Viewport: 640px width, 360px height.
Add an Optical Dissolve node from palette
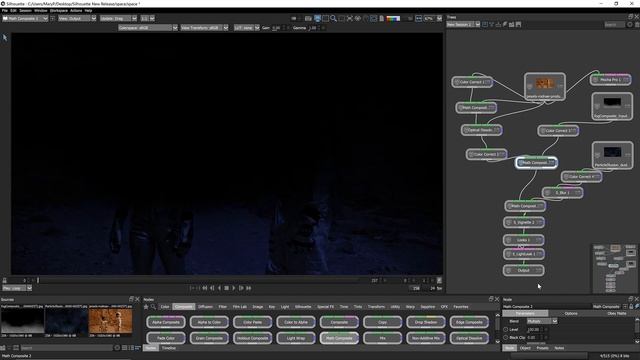point(469,338)
